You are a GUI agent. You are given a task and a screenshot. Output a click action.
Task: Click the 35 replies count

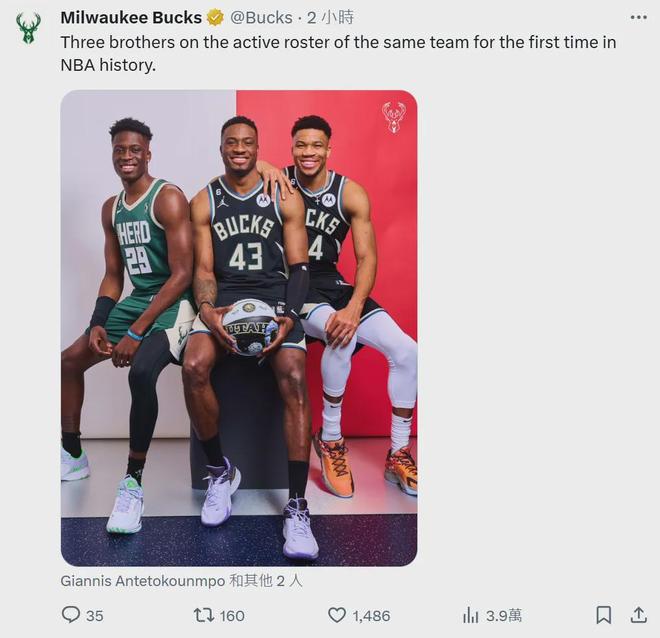pos(95,615)
